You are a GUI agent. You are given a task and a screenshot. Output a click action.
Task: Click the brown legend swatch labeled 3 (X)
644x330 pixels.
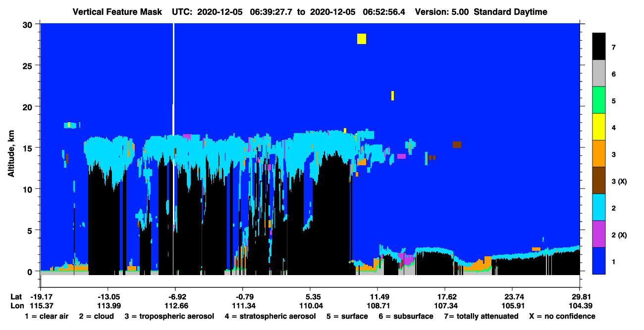tap(599, 181)
